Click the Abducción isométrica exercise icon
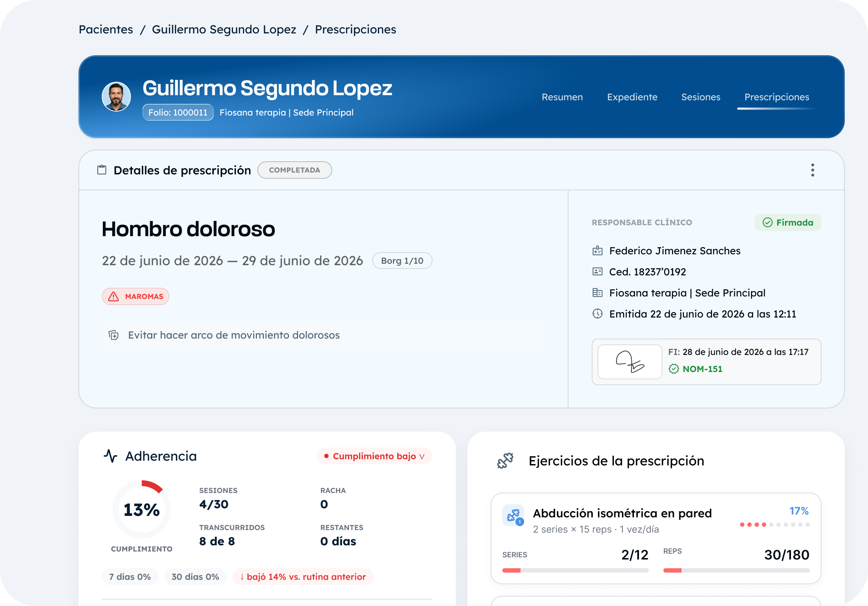 pyautogui.click(x=513, y=515)
